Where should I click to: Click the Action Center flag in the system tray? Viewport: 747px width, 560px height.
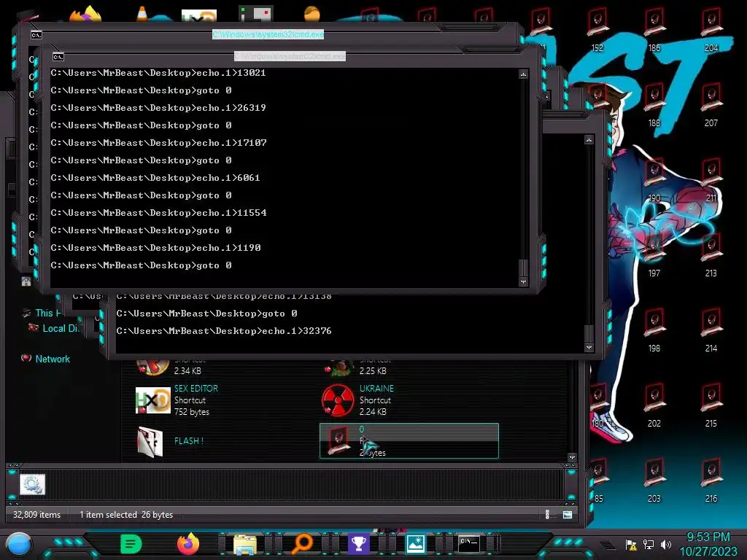(x=631, y=544)
